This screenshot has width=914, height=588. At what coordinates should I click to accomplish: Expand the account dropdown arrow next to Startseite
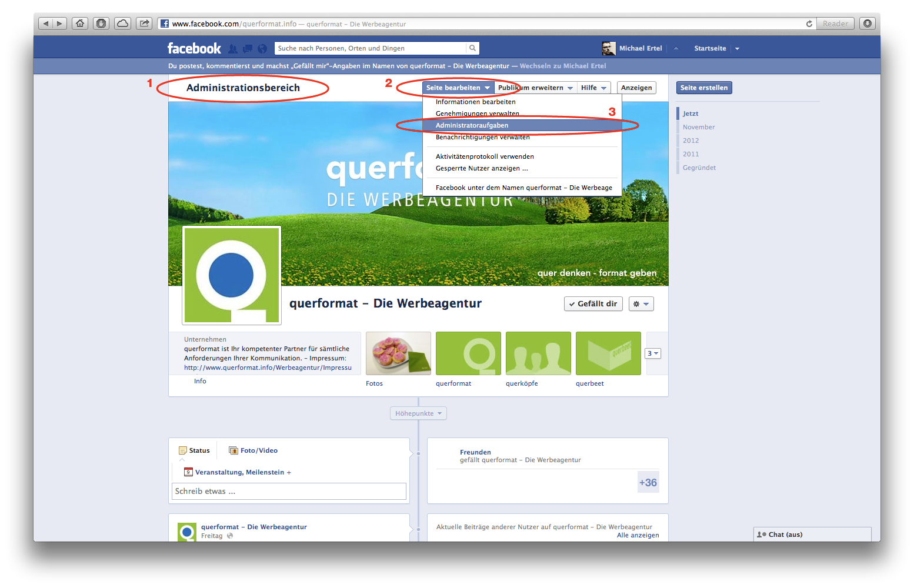[737, 49]
